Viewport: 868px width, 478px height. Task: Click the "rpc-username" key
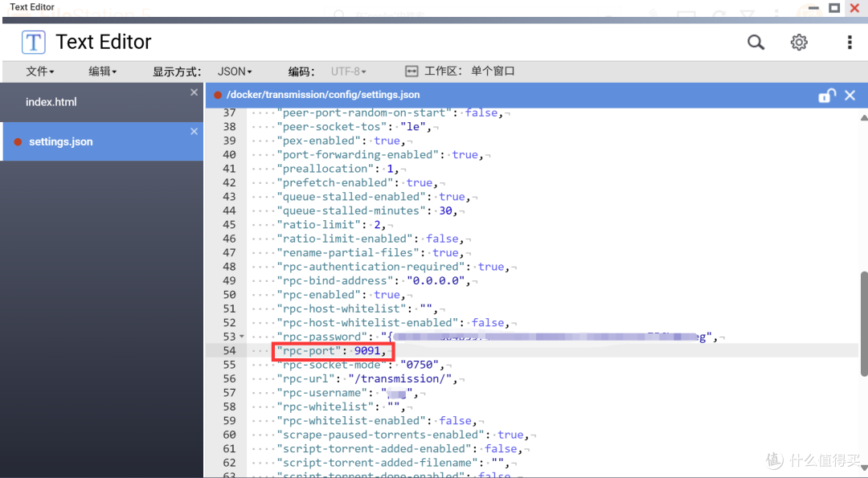pyautogui.click(x=322, y=393)
